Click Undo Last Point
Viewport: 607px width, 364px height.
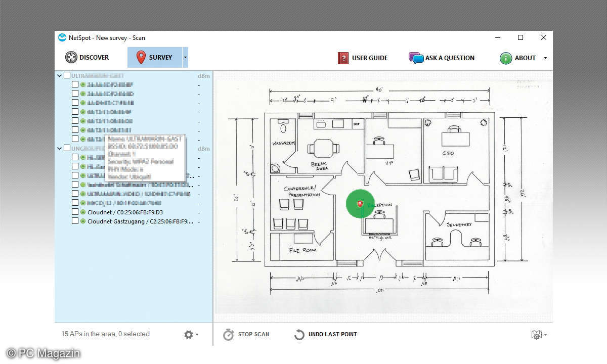pos(325,334)
